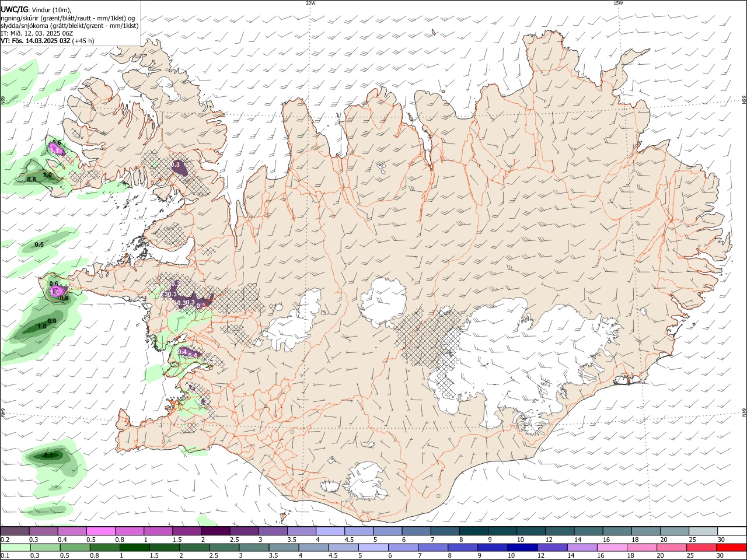Image resolution: width=747 pixels, height=560 pixels.
Task: Click the '(+45 h)' forecast offset text
Action: (84, 41)
